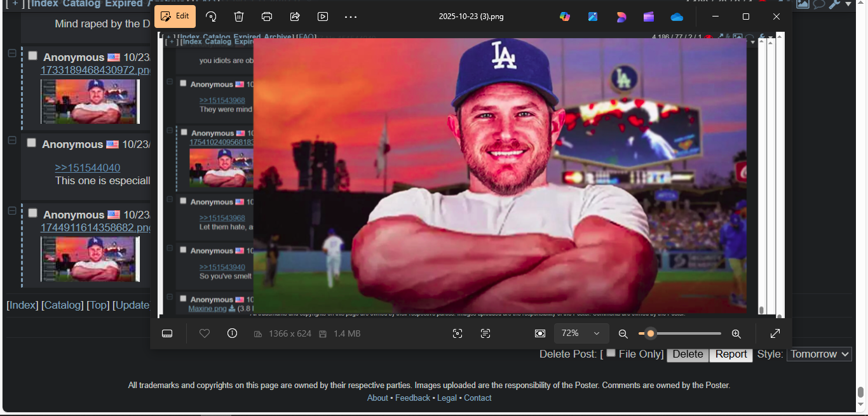The image size is (868, 416).
Task: Follow quote link >>151544040
Action: tap(87, 168)
